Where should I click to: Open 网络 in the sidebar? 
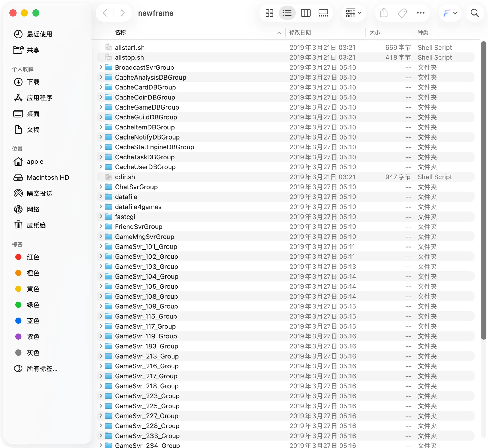coord(27,209)
